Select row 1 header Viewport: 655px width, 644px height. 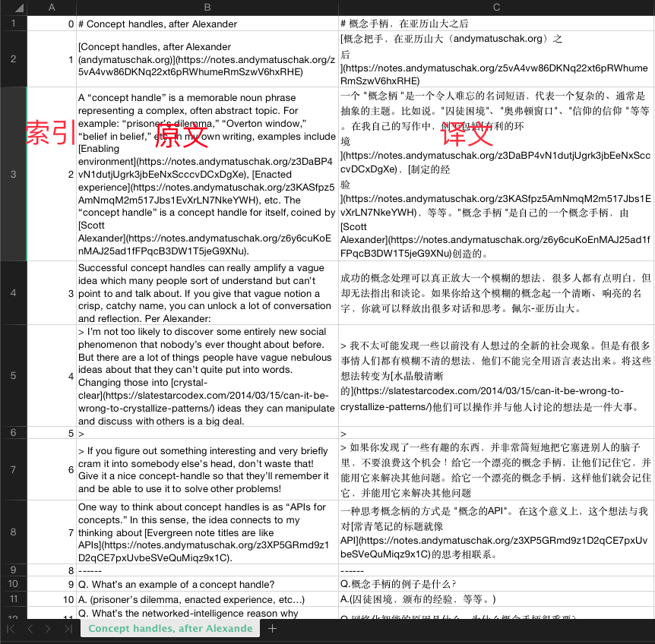click(x=13, y=24)
